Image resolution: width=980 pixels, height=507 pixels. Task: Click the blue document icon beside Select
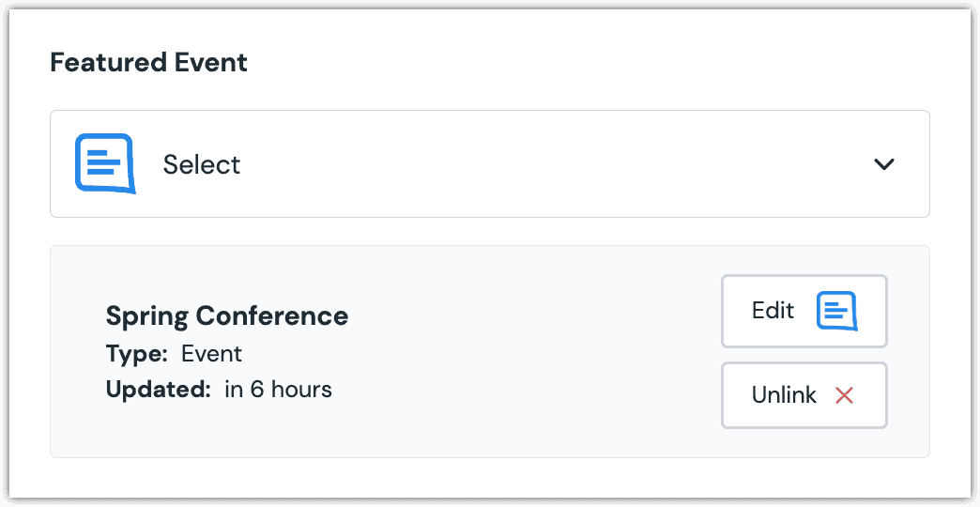[x=105, y=163]
